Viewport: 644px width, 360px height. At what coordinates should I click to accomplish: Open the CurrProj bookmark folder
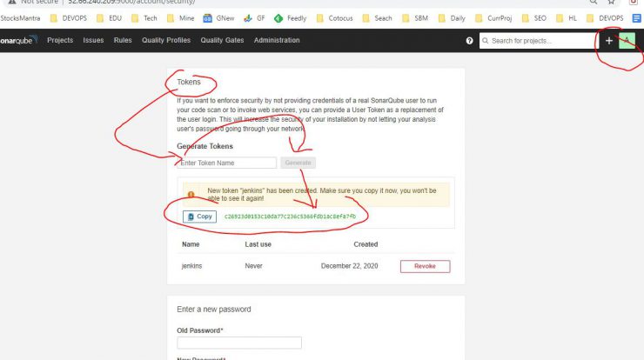pos(493,18)
